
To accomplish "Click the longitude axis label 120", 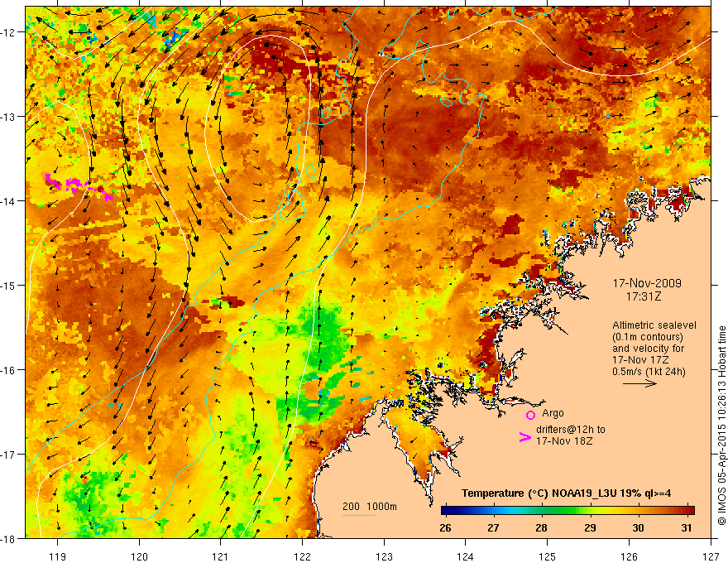I will tap(139, 556).
